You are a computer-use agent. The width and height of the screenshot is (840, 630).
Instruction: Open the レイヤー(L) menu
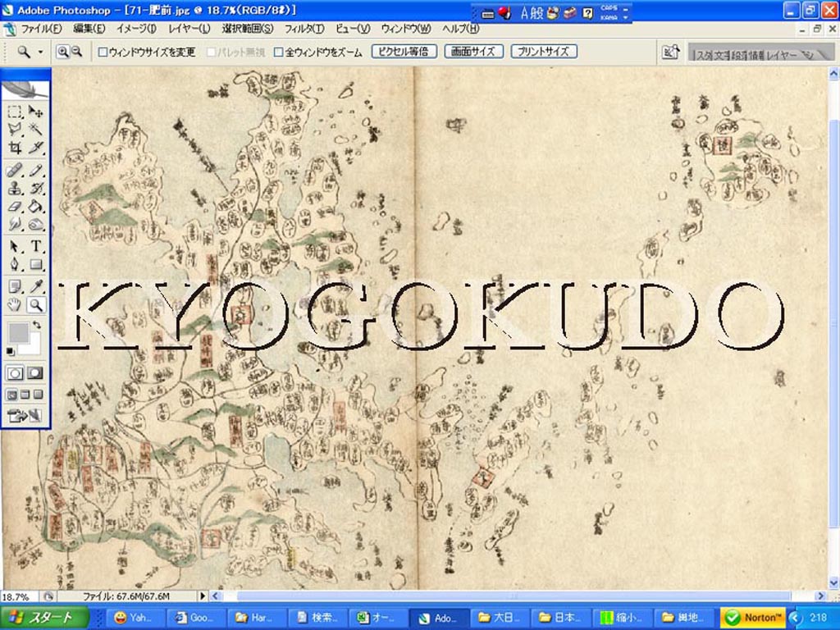(x=189, y=29)
